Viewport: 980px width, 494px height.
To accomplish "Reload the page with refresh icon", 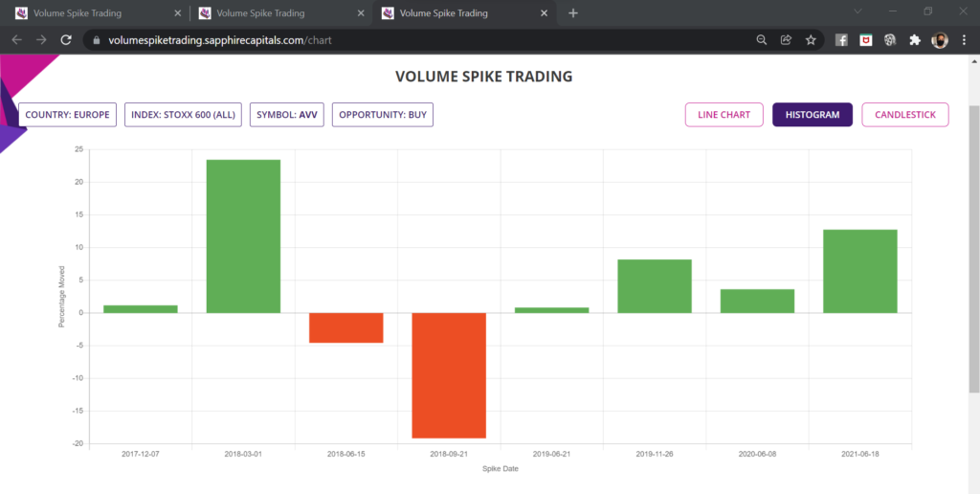I will coord(66,40).
